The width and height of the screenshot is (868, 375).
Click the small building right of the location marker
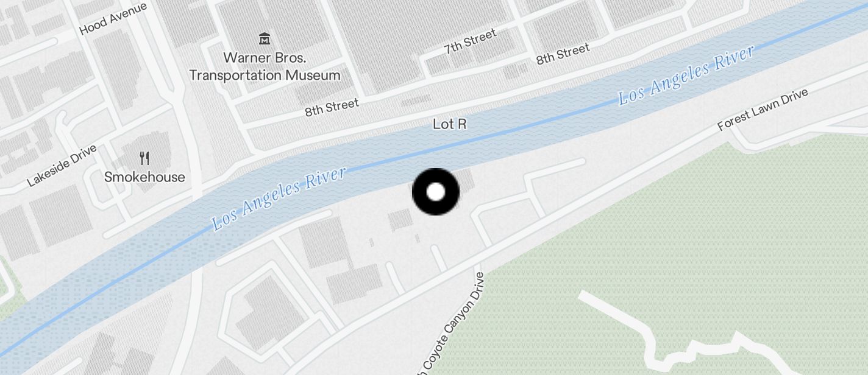(x=465, y=181)
